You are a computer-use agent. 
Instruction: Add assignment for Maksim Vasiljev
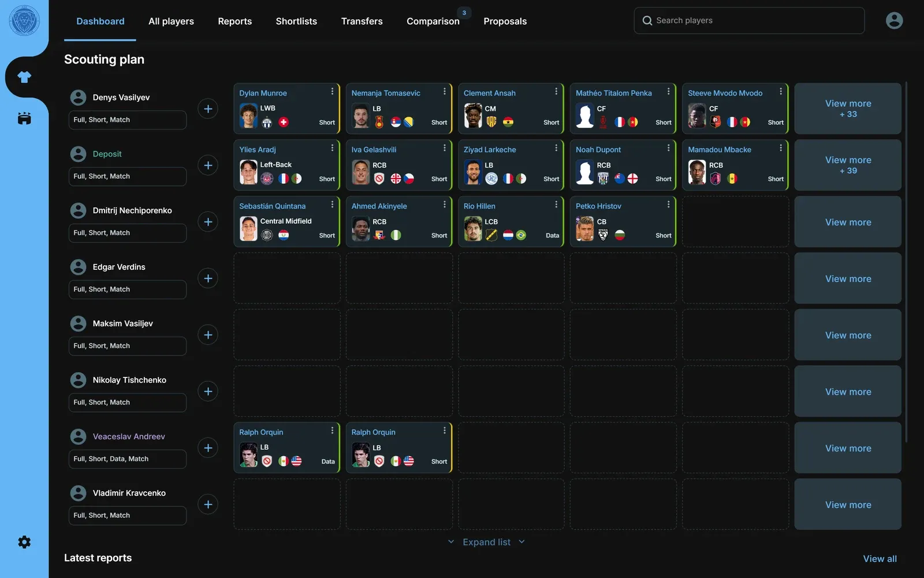(208, 335)
